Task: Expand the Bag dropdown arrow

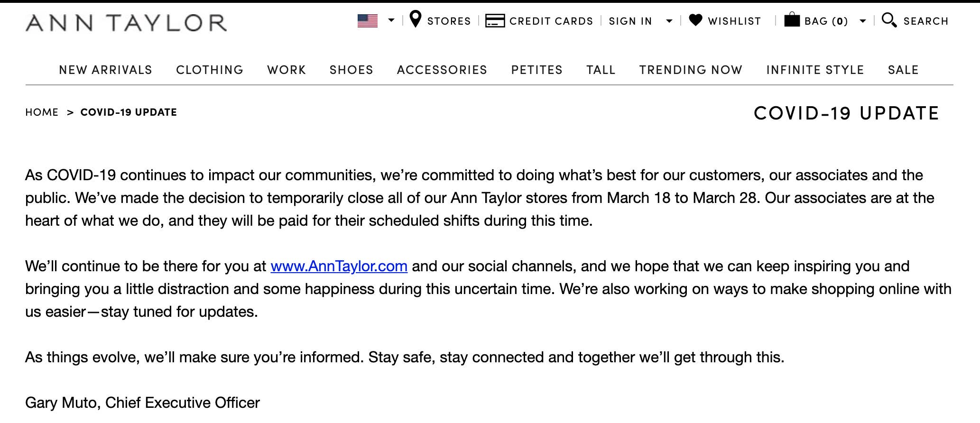Action: [x=863, y=21]
